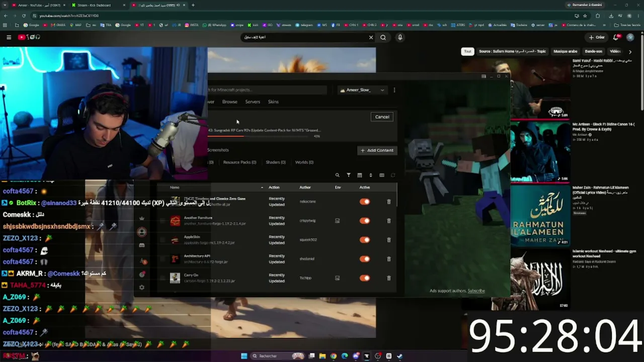This screenshot has width=644, height=362.
Task: Reload the browser page
Action: click(x=24, y=16)
